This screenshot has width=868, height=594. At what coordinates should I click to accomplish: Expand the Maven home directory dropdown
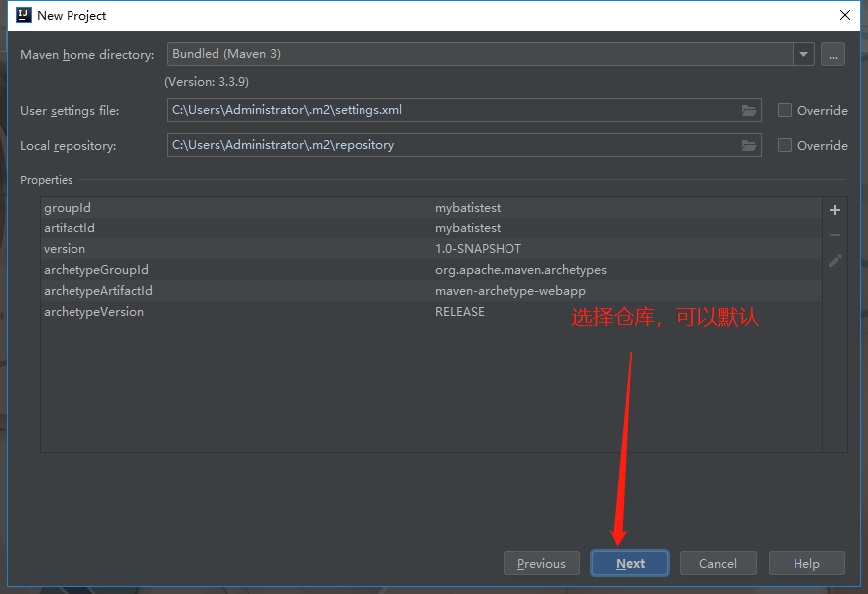point(803,55)
